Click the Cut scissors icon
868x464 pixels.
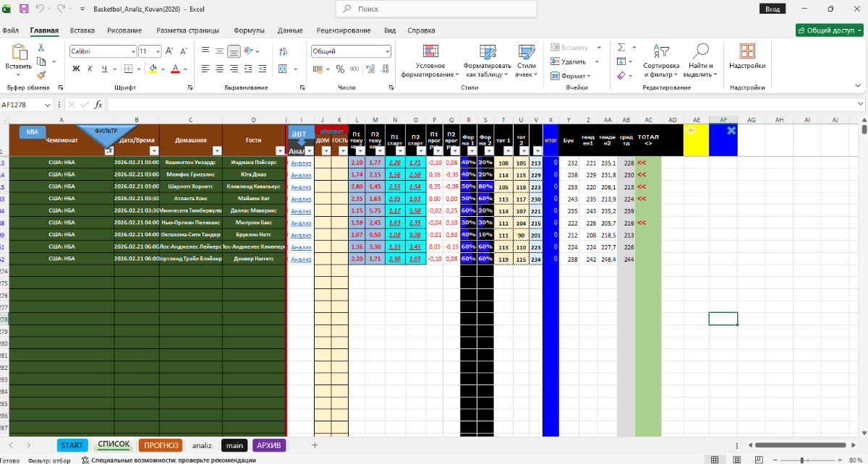tap(41, 48)
